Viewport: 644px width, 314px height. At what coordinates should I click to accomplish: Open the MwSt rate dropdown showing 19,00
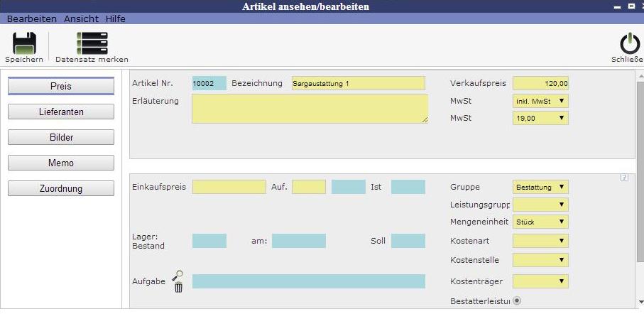pos(540,119)
